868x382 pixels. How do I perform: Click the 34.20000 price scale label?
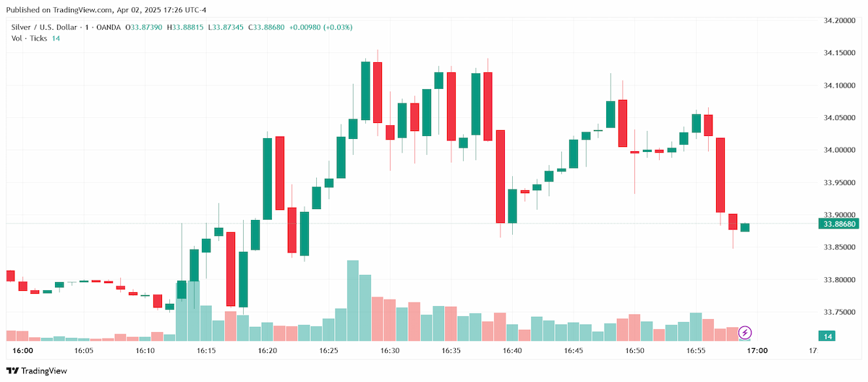pos(840,21)
